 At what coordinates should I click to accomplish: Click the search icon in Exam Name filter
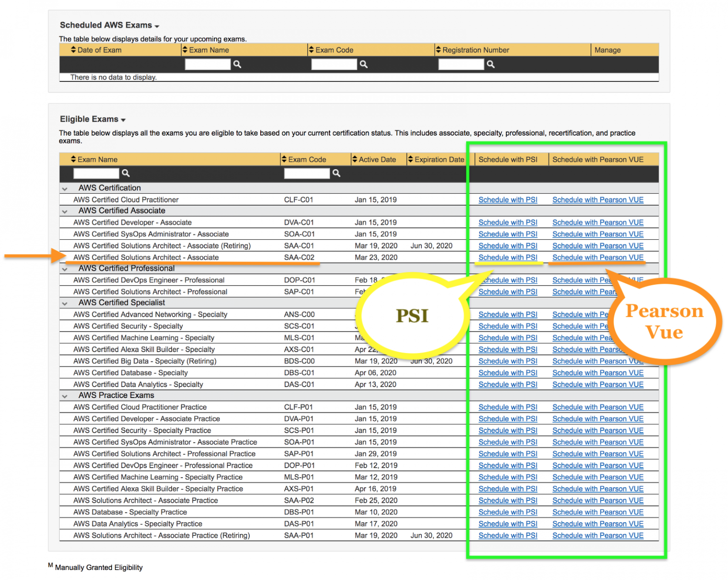coord(126,173)
